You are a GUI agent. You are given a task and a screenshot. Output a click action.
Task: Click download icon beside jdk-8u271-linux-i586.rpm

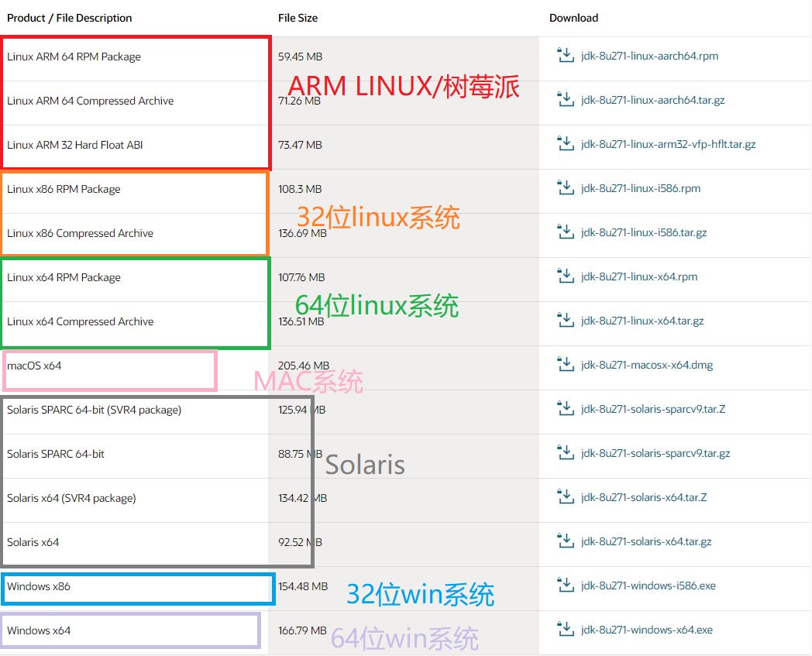coord(565,187)
